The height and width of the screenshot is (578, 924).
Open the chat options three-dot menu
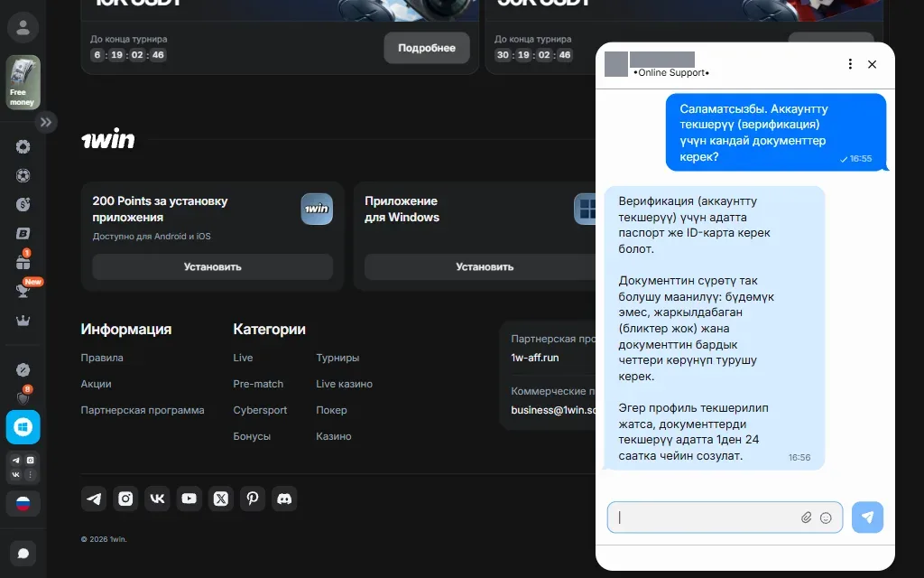click(x=850, y=64)
